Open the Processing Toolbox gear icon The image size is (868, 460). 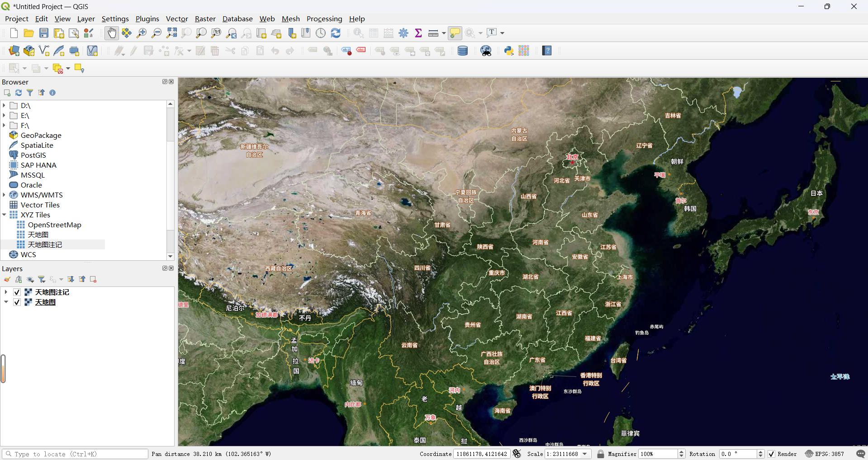403,33
